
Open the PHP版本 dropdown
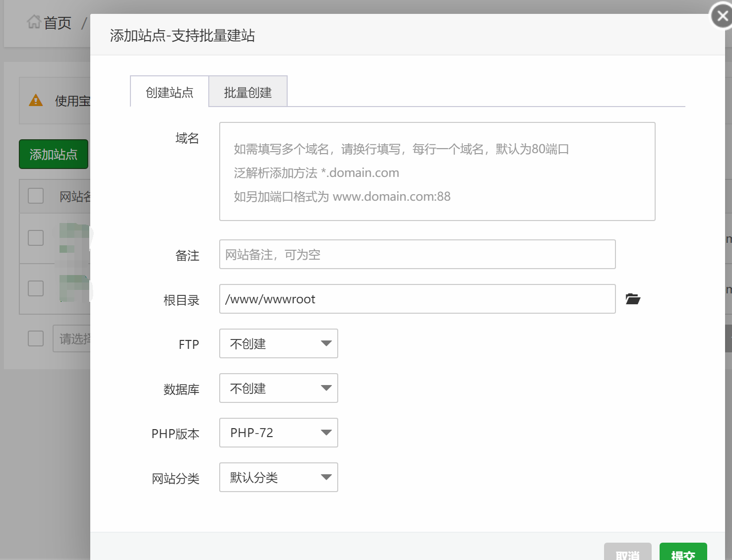pyautogui.click(x=278, y=433)
